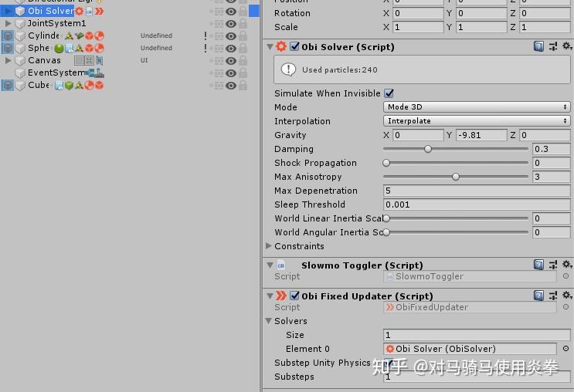574x392 pixels.
Task: Select the Cylinder object in hierarchy
Action: pos(43,35)
